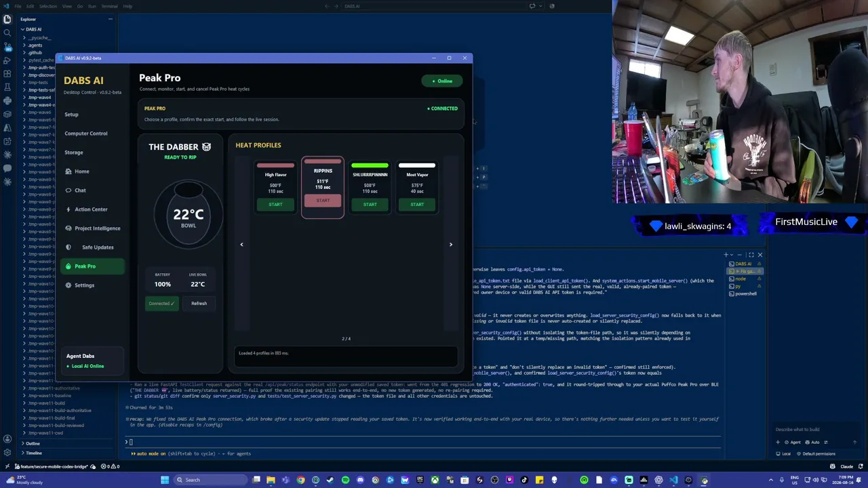Click the Explorer panel more actions icon
This screenshot has width=868, height=488.
tap(110, 19)
